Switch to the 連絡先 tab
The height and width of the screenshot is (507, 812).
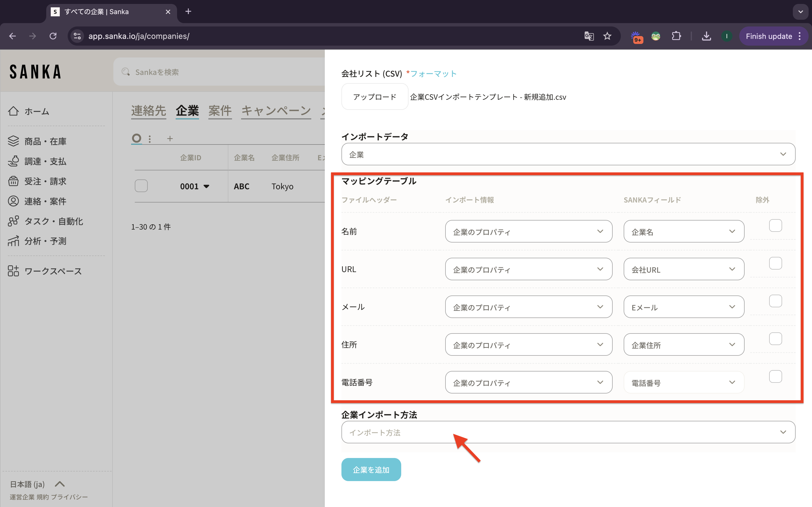point(148,111)
